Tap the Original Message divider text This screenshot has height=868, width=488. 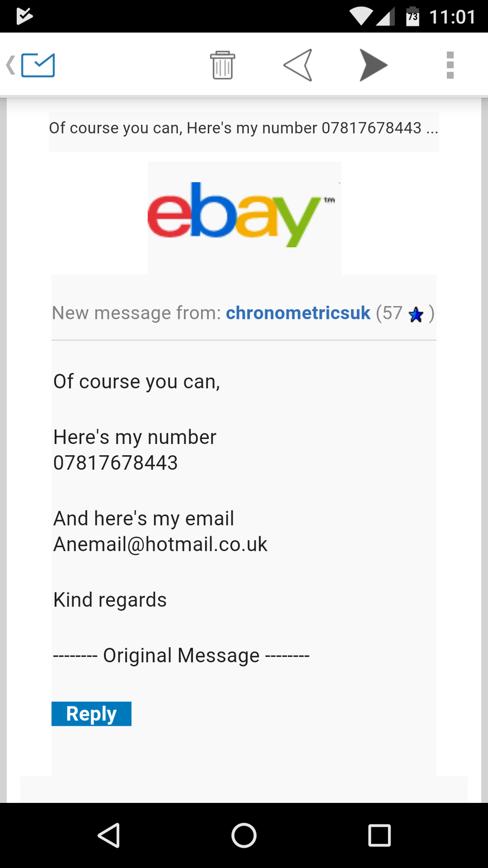181,656
